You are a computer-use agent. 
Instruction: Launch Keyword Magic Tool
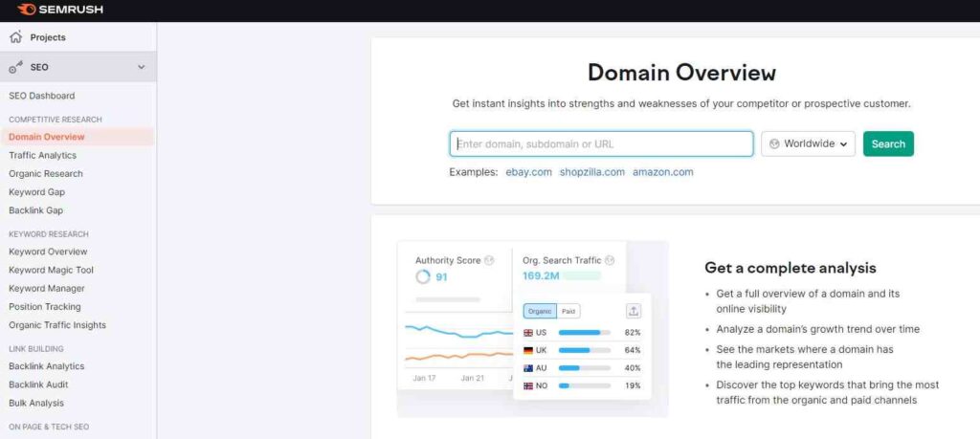click(52, 270)
